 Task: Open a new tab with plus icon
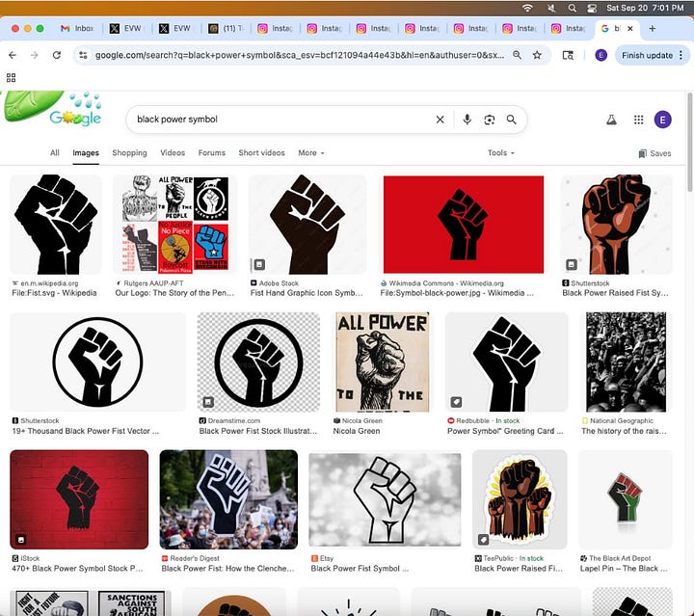(x=652, y=28)
